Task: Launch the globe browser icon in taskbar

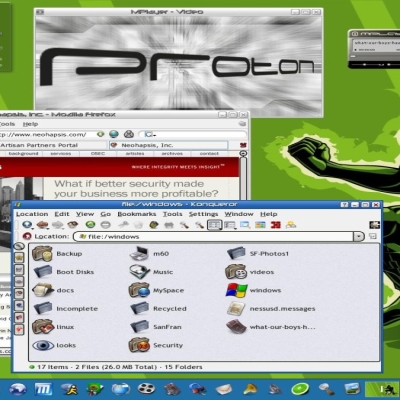Action: click(x=17, y=389)
